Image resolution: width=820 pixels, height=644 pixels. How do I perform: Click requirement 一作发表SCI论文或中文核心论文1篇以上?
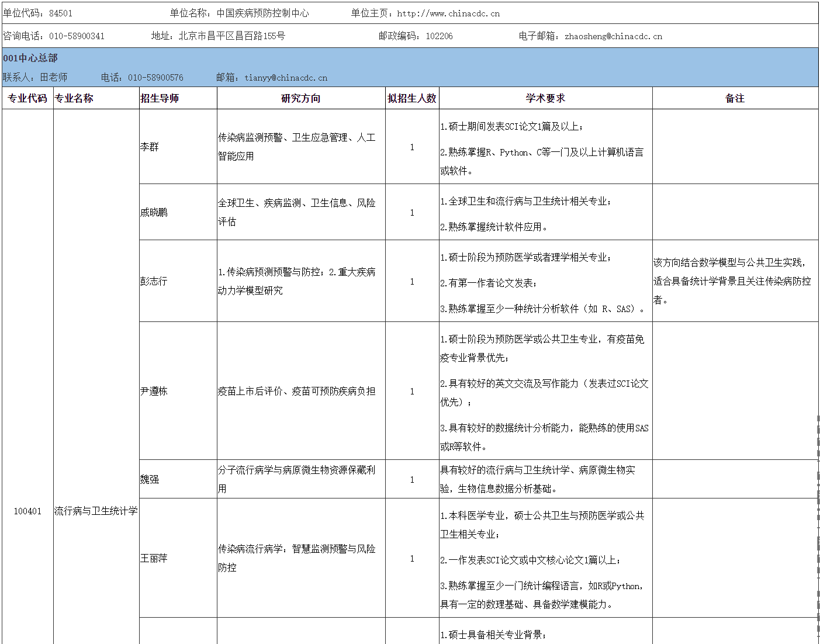click(531, 560)
